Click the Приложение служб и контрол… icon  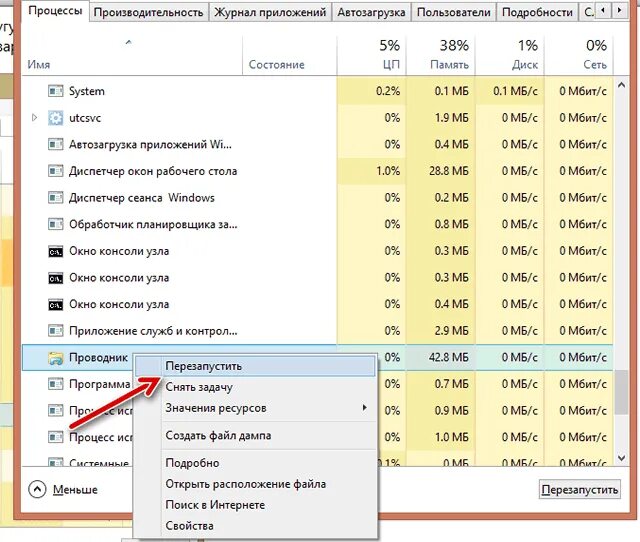(x=56, y=331)
